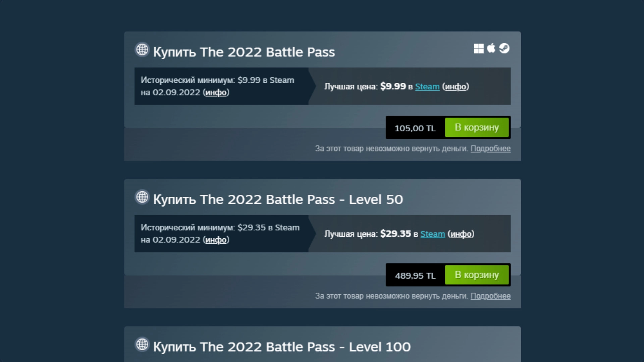
Task: Add The 2022 Battle Pass to cart
Action: click(477, 127)
